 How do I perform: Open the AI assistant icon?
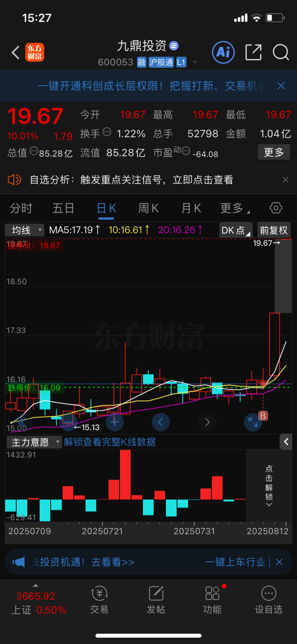223,52
